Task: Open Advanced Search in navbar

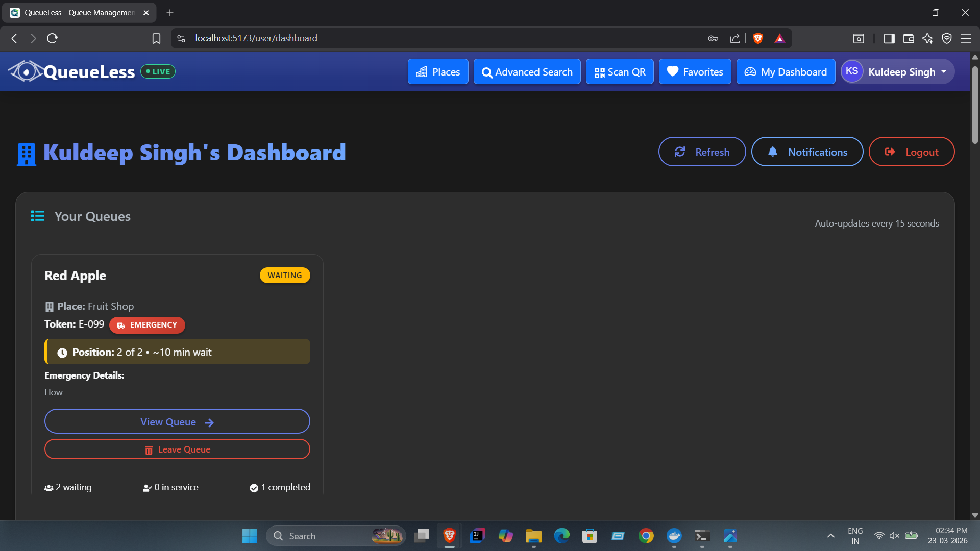Action: tap(527, 72)
